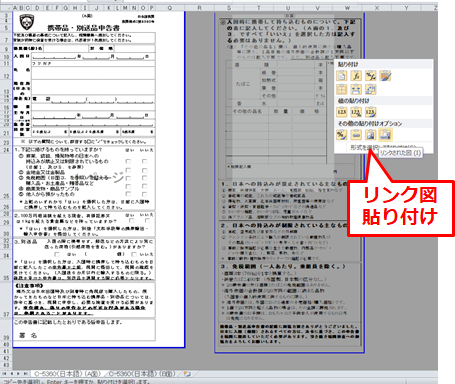Select Keep Source Column Widths paste icon

click(356, 89)
